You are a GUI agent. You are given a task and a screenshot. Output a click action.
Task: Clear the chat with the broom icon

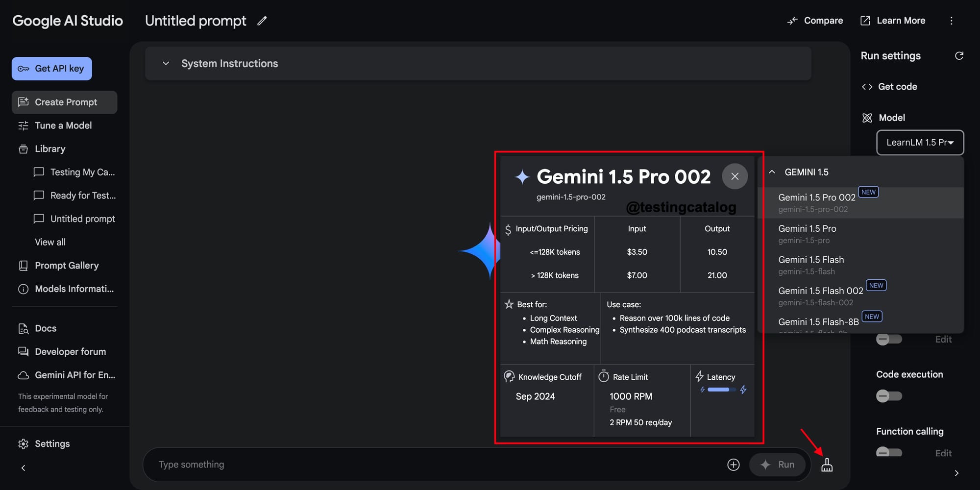point(828,465)
